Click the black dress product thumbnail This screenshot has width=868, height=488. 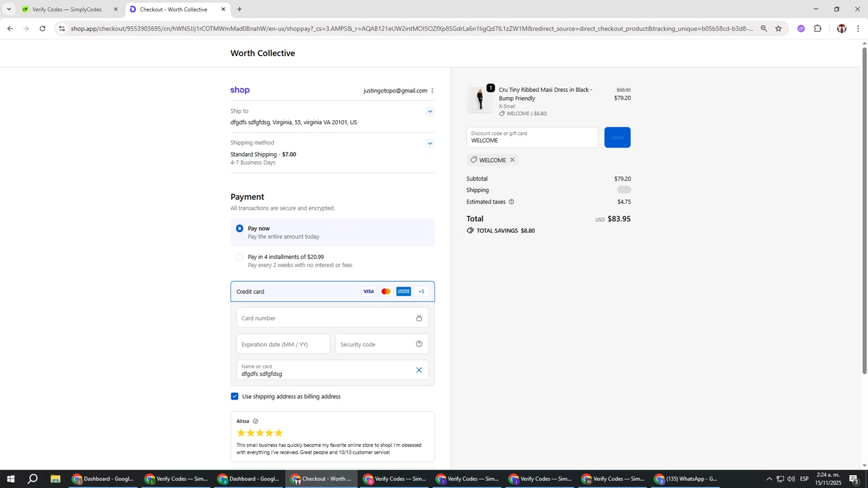[480, 99]
